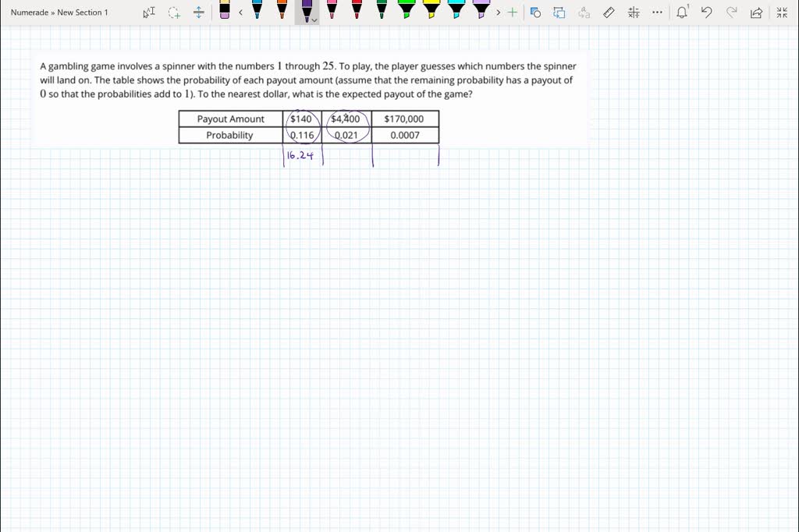Toggle Ink to Shape conversion
The width and height of the screenshot is (799, 532).
pyautogui.click(x=559, y=12)
